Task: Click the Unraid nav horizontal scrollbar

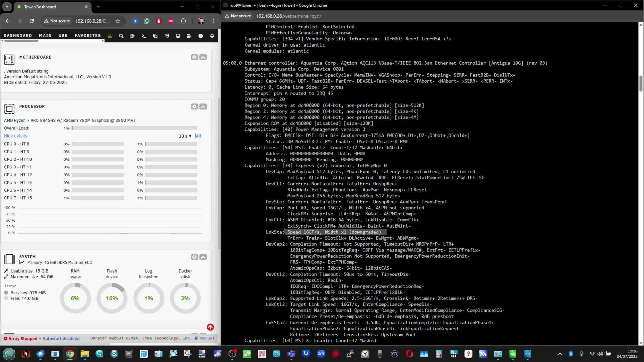Action: 21,41
